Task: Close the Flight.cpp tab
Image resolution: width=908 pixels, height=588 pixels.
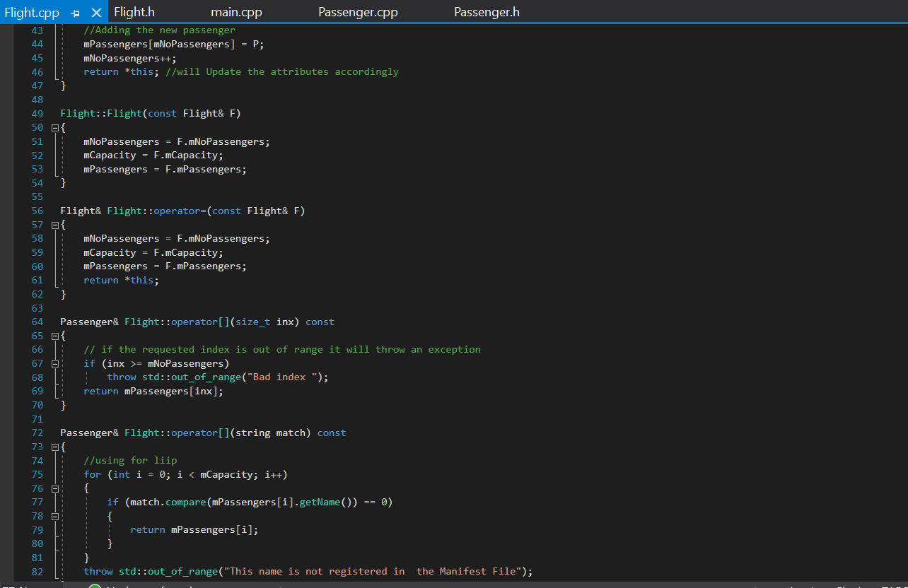Action: (x=96, y=12)
